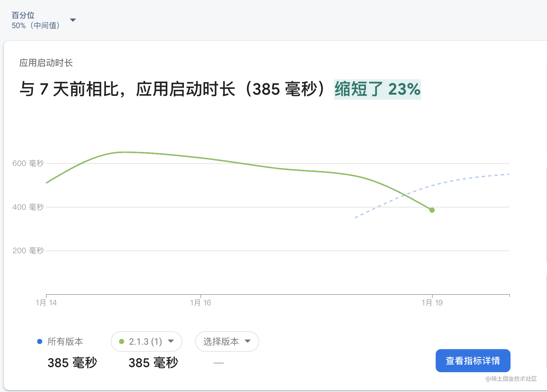
Task: Expand the 2.1.3 (1) version dropdown
Action: point(147,341)
